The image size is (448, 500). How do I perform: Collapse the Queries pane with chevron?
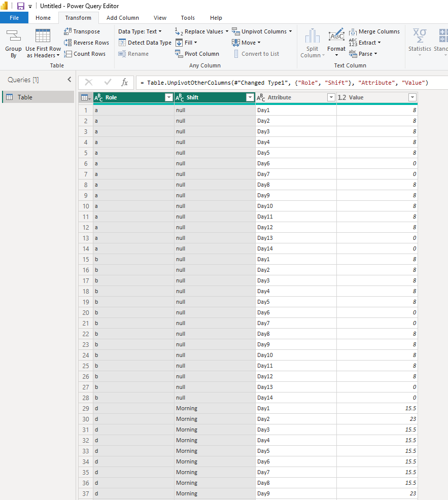point(69,80)
